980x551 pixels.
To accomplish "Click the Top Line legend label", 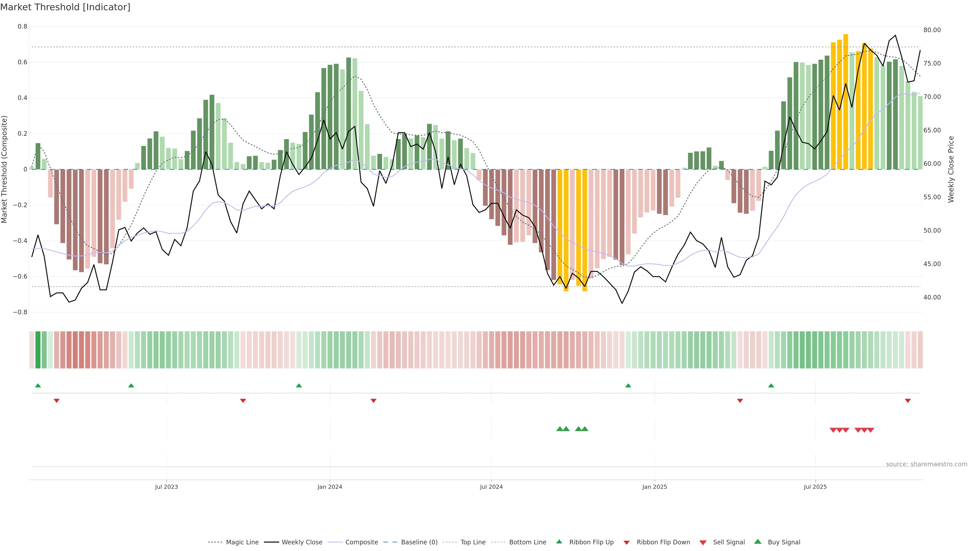I will 473,542.
